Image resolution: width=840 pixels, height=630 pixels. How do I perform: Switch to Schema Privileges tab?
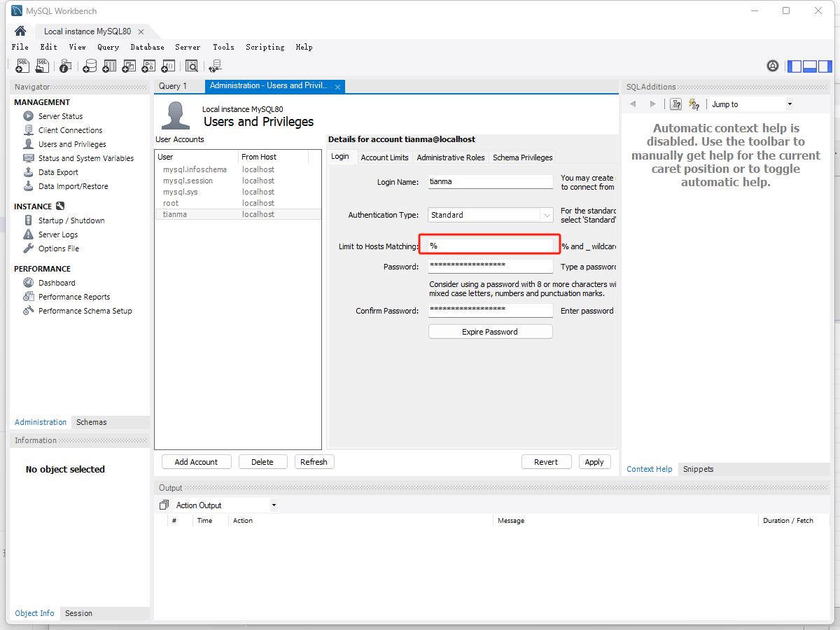click(x=523, y=157)
